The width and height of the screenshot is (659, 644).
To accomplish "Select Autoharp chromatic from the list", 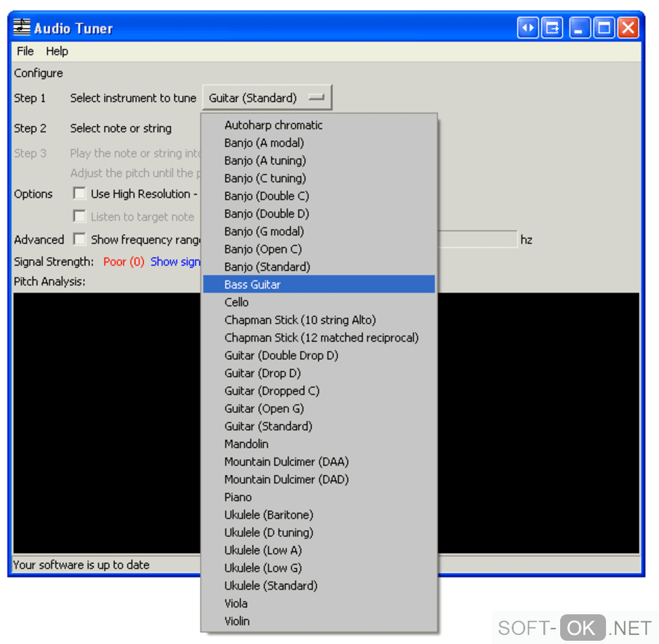I will pyautogui.click(x=319, y=125).
